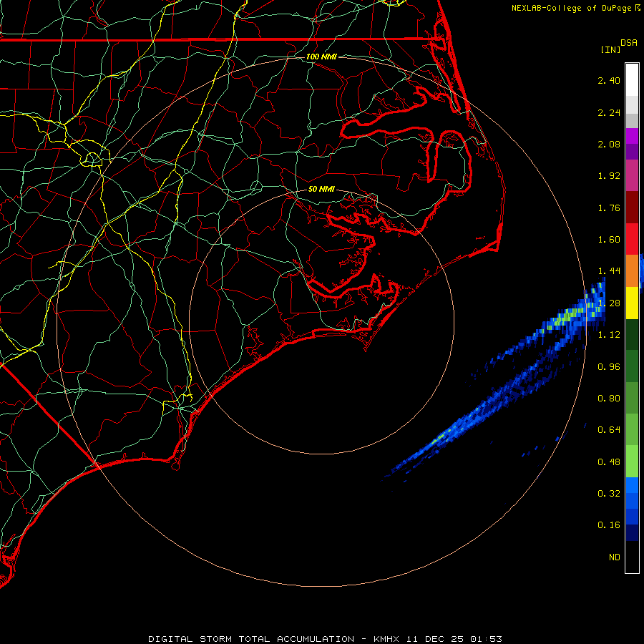Click the 0.48 legend value

[x=609, y=462]
